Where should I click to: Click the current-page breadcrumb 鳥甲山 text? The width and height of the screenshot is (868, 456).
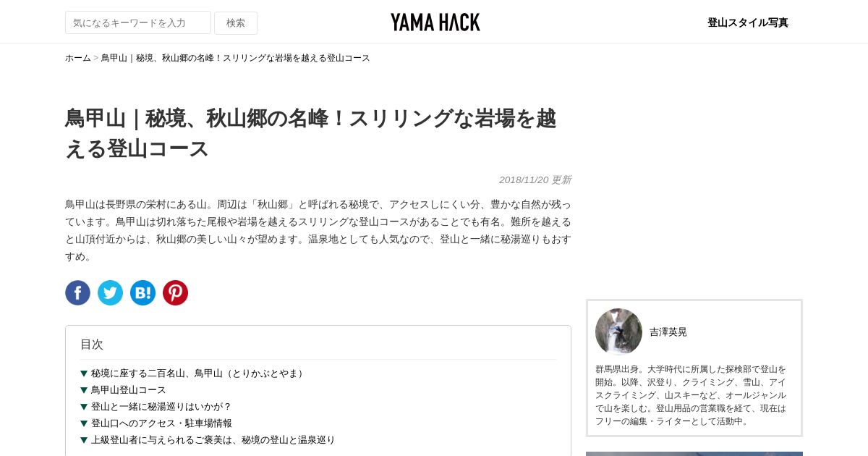pos(235,58)
